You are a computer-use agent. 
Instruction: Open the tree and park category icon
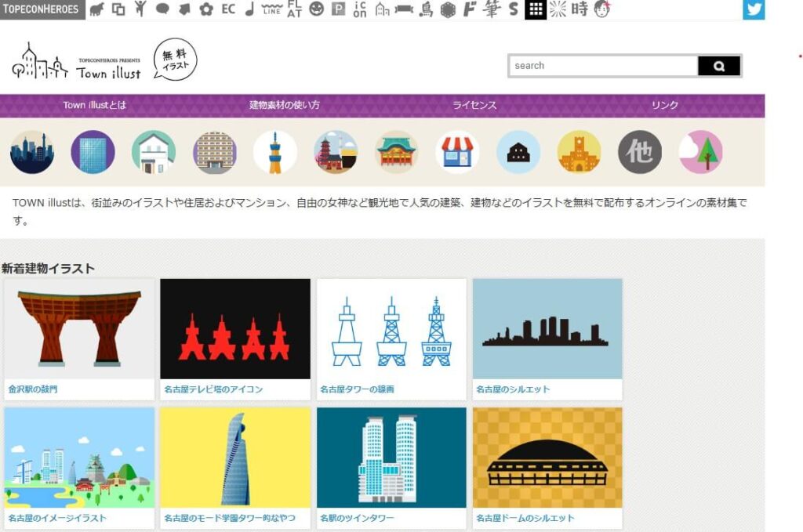click(700, 153)
